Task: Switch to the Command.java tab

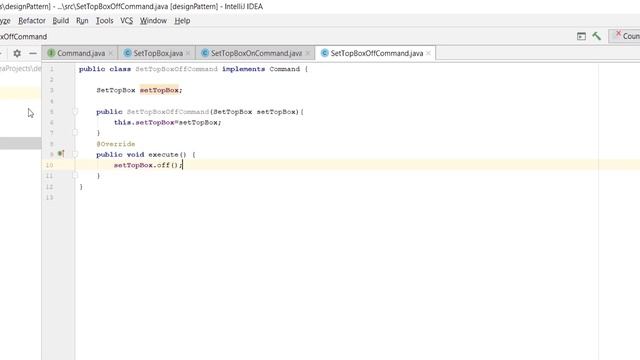Action: click(81, 53)
